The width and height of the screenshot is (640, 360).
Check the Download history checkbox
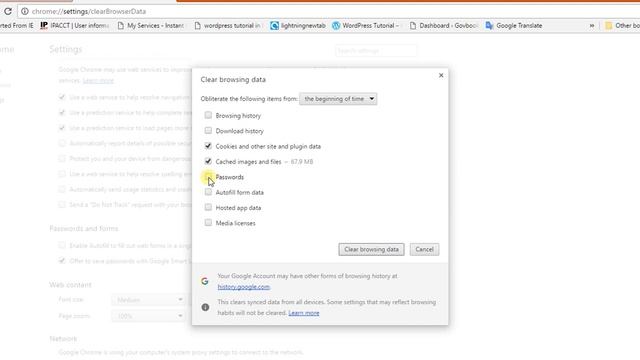[208, 131]
